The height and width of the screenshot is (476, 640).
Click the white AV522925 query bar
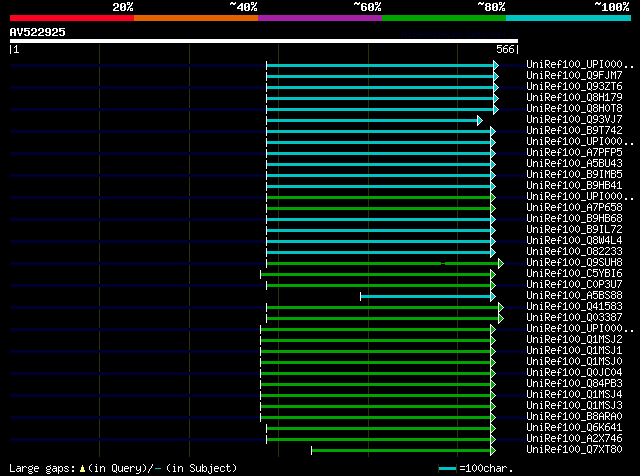264,41
